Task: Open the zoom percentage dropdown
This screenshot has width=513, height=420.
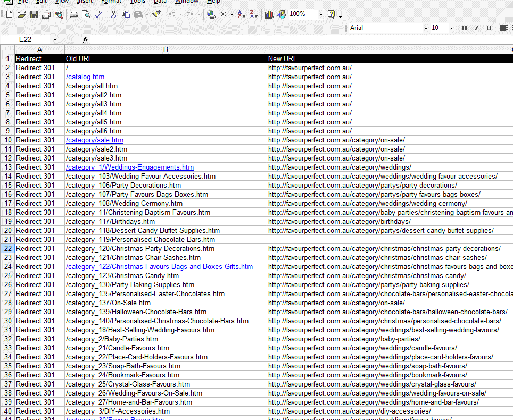Action: (321, 14)
